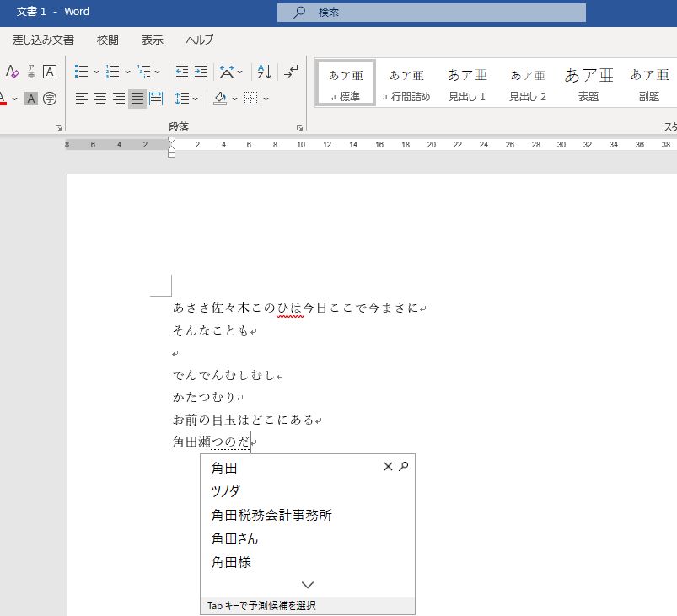Apply numbered list formatting
Viewport: 677px width, 616px height.
[x=112, y=72]
